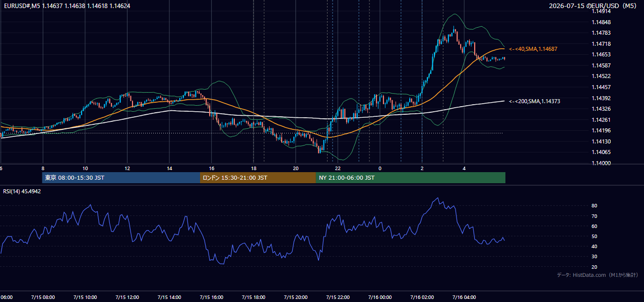Click bottom time label 7/15 20:00
644x302 pixels.
(295, 297)
